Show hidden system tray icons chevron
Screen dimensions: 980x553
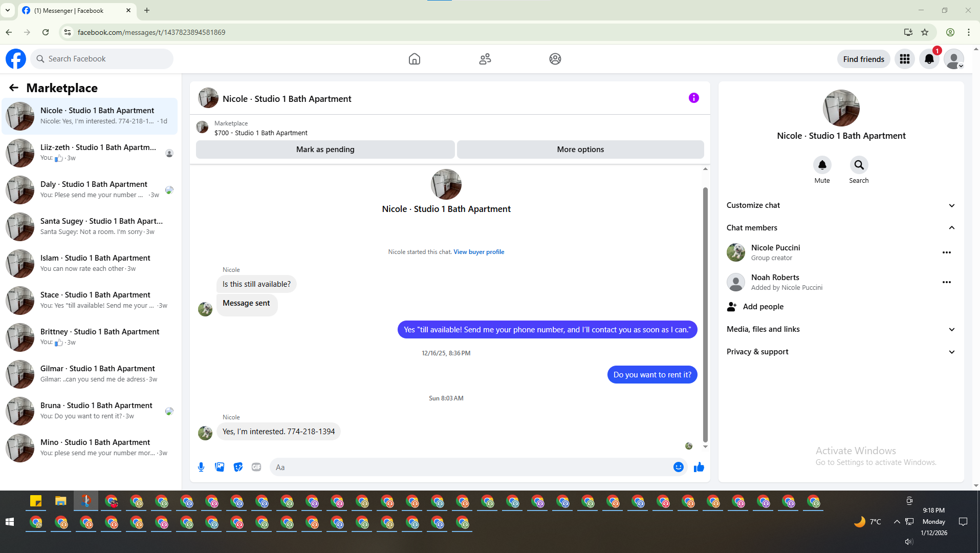[897, 522]
